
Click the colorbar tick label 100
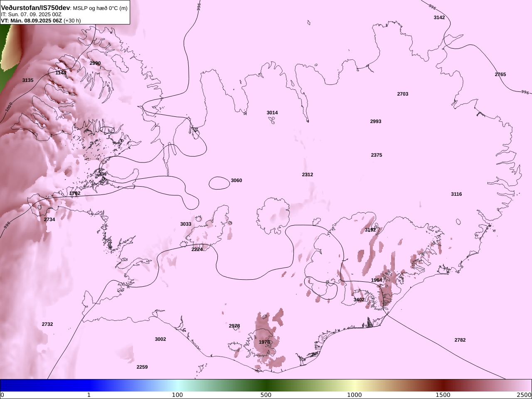click(x=177, y=395)
